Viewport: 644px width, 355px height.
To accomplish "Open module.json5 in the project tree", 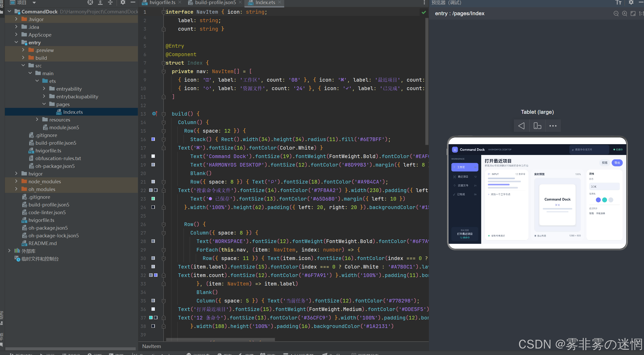I will point(64,127).
